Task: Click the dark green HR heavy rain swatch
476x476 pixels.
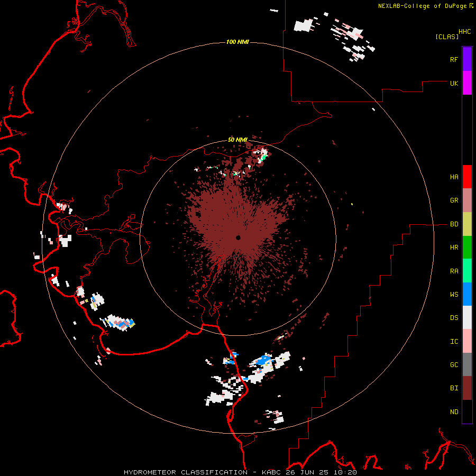Action: click(467, 248)
